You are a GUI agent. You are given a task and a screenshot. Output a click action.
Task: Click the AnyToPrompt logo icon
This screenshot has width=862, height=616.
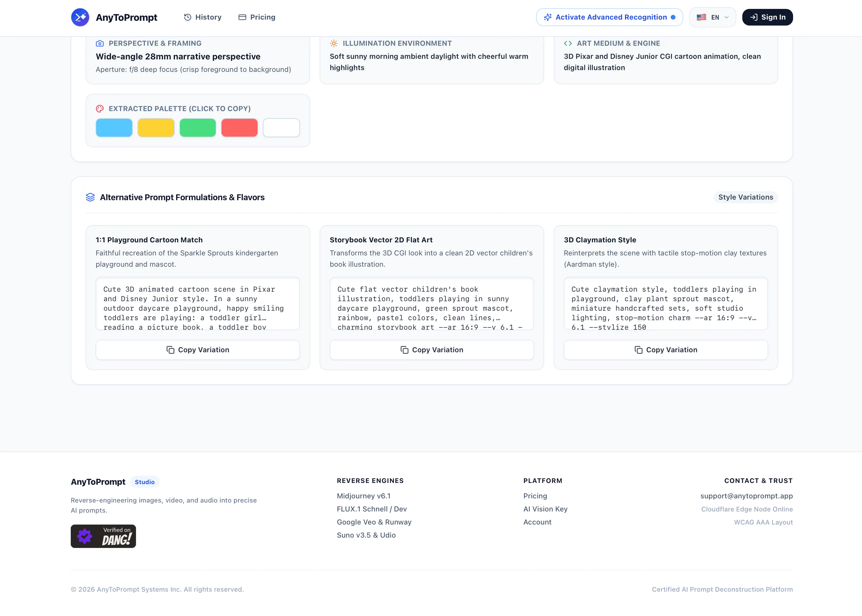[80, 17]
